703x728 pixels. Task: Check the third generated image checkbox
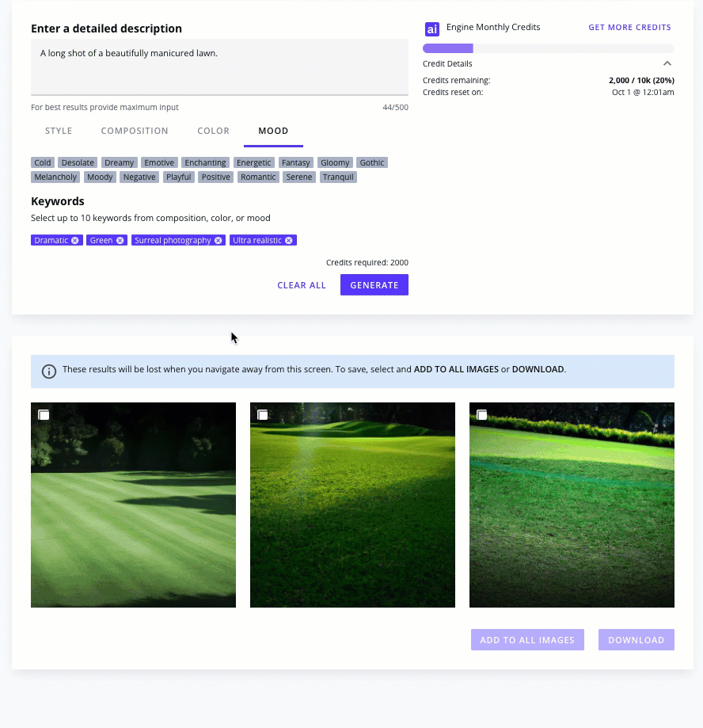(482, 414)
